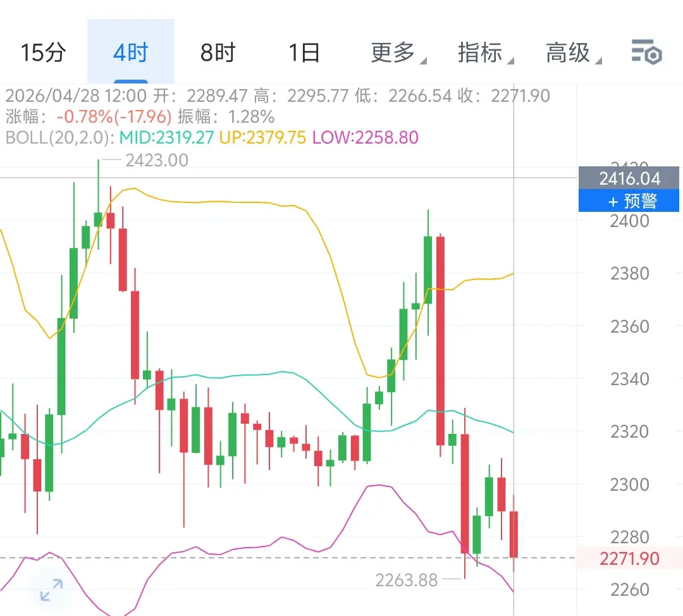683x616 pixels.
Task: Tap the 2360 price axis label
Action: pyautogui.click(x=629, y=326)
